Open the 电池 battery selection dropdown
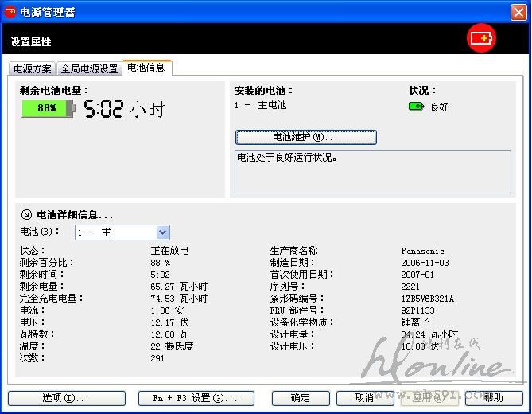The width and height of the screenshot is (532, 414). [x=122, y=232]
